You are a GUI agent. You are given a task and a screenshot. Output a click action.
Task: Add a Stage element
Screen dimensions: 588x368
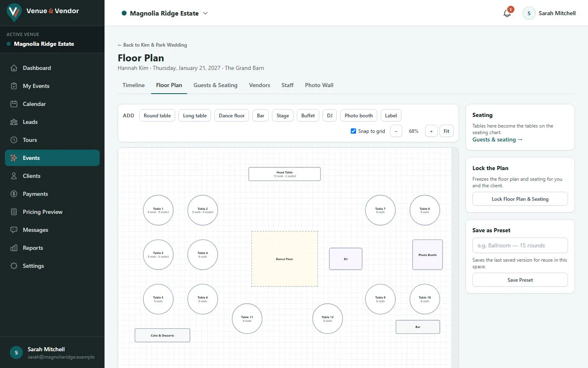[x=283, y=116]
